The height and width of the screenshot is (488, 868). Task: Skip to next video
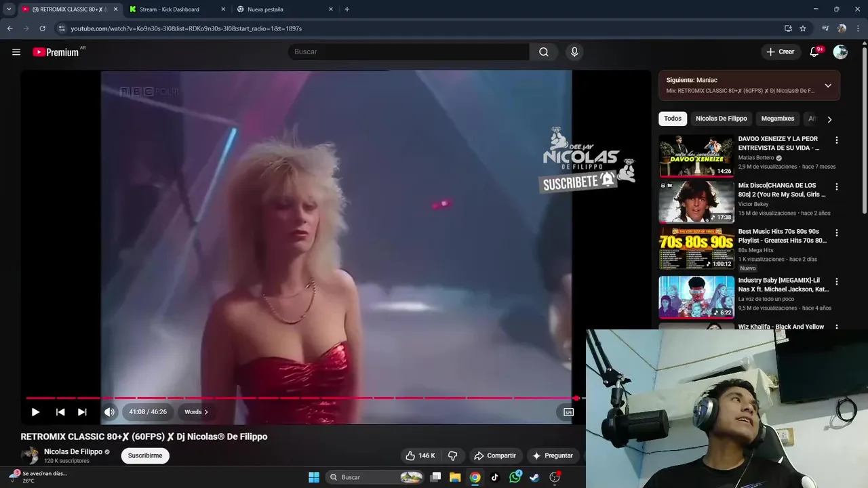coord(82,412)
